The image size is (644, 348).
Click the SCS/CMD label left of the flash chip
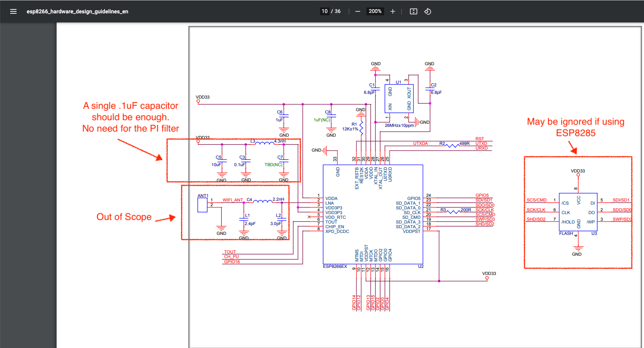point(537,200)
